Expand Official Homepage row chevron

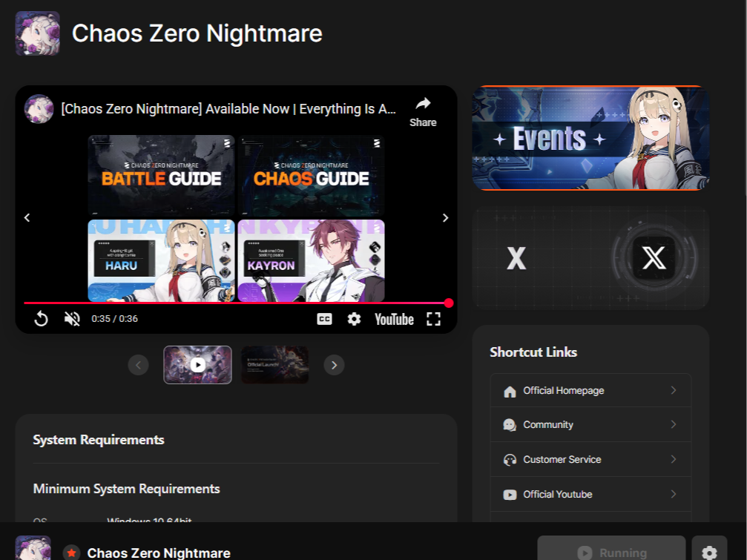pos(674,390)
